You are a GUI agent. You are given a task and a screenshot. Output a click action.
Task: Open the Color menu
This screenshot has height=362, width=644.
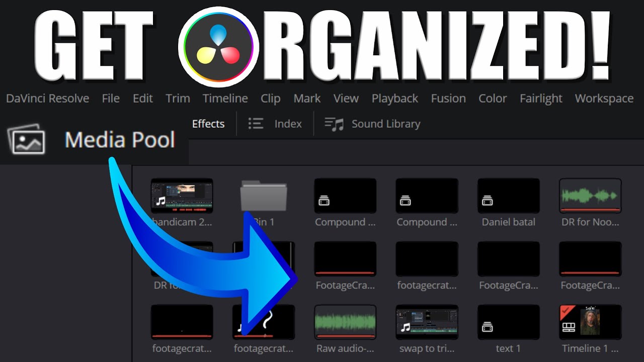(x=493, y=98)
